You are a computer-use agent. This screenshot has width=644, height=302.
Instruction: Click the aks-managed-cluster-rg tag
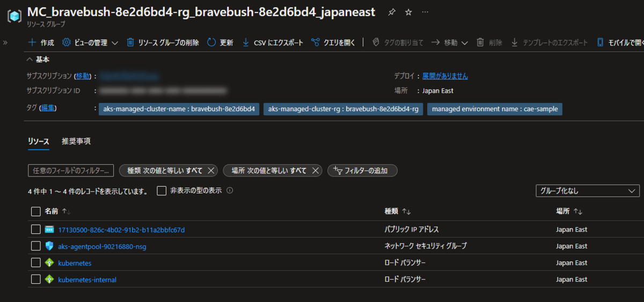click(343, 109)
